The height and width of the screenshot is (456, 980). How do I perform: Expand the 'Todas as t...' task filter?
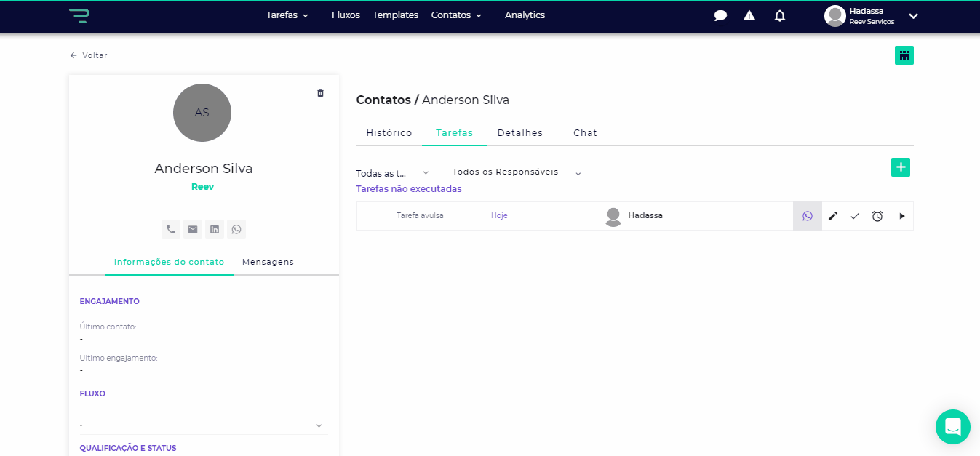393,173
